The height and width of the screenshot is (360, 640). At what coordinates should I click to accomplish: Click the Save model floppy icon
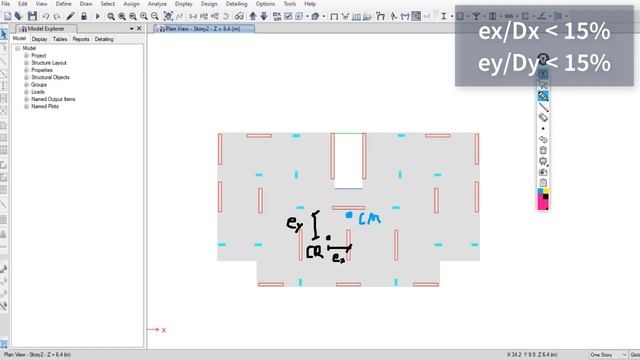32,16
